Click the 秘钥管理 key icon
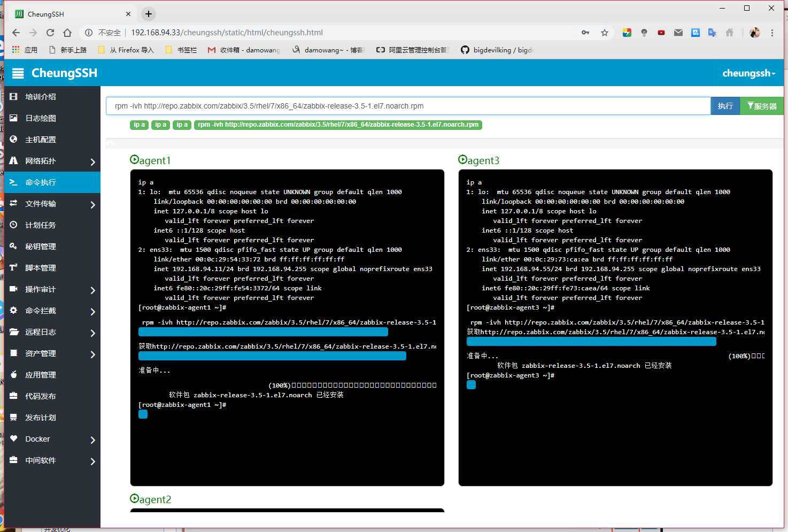The width and height of the screenshot is (788, 532). (x=14, y=246)
